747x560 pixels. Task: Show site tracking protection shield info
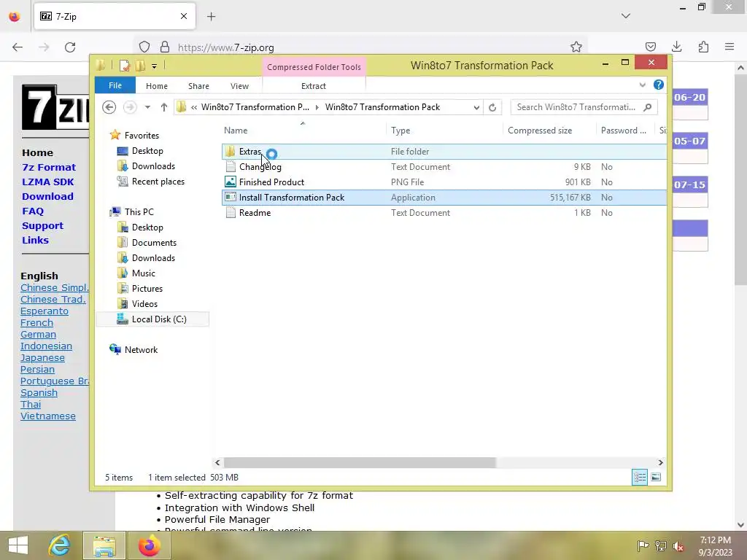click(144, 47)
